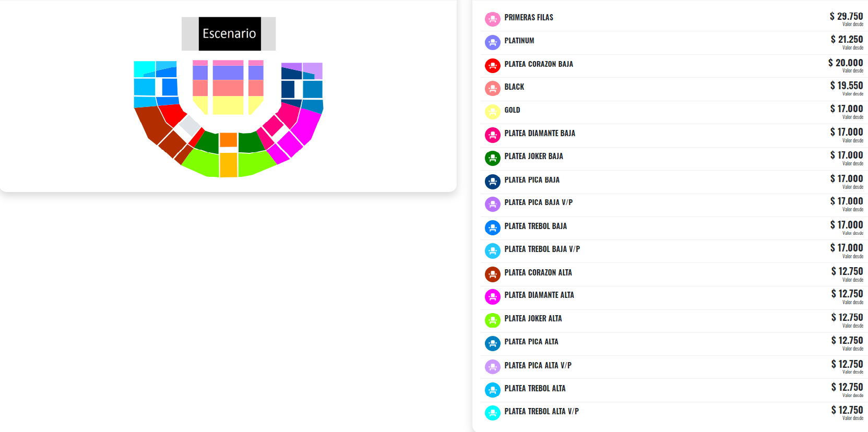Select the Platea Diamante Alta label
This screenshot has width=868, height=432.
[539, 295]
